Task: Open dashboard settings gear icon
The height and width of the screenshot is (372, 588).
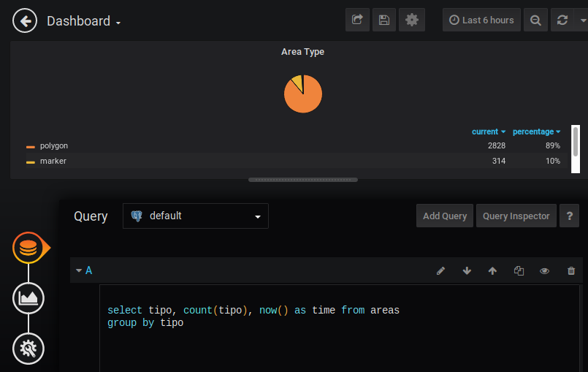Action: (411, 20)
